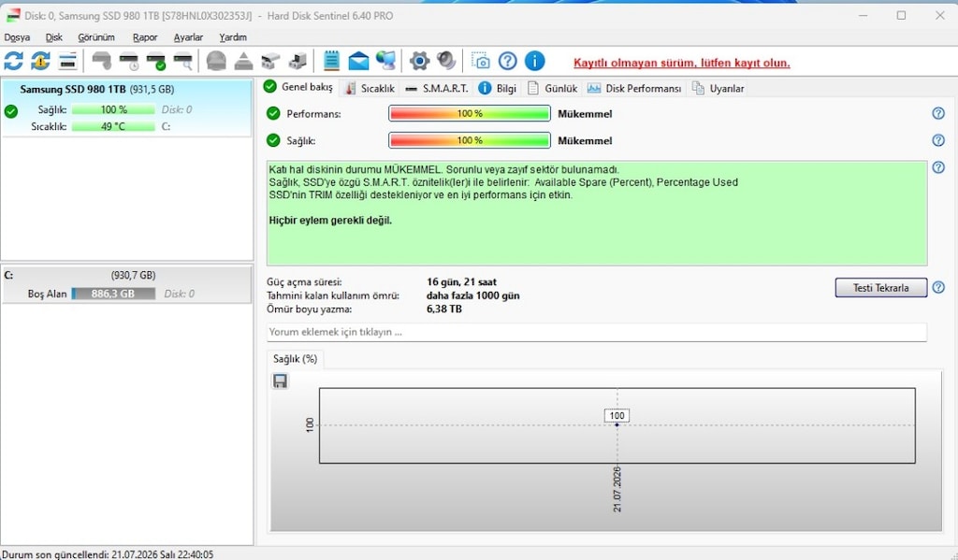The image size is (958, 560).
Task: Open the Sıcaklık tab
Action: click(x=370, y=89)
